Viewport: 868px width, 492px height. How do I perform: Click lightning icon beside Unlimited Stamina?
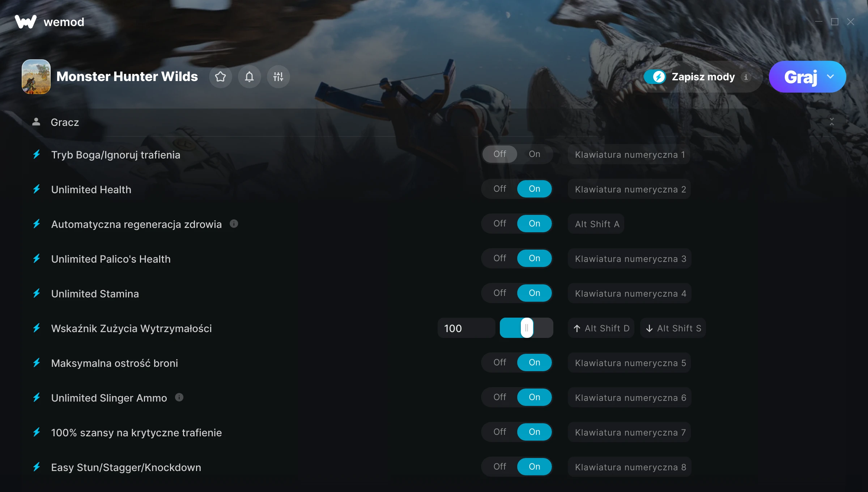(x=37, y=293)
